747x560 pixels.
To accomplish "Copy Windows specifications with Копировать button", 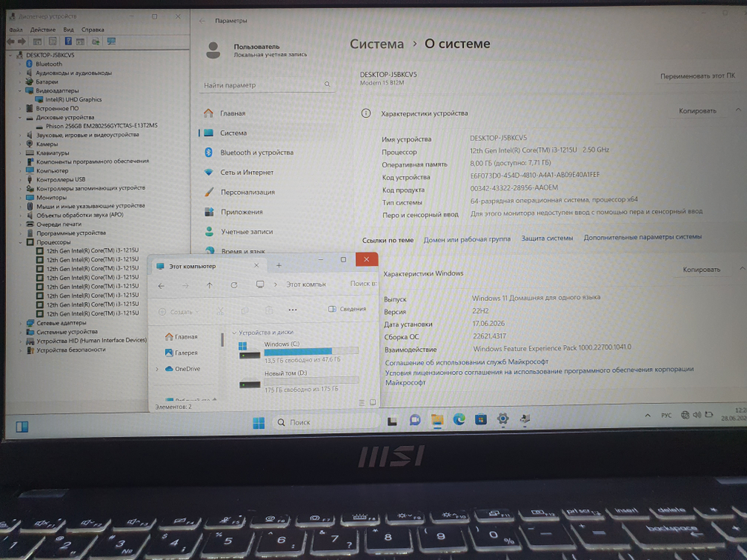I will pos(701,270).
